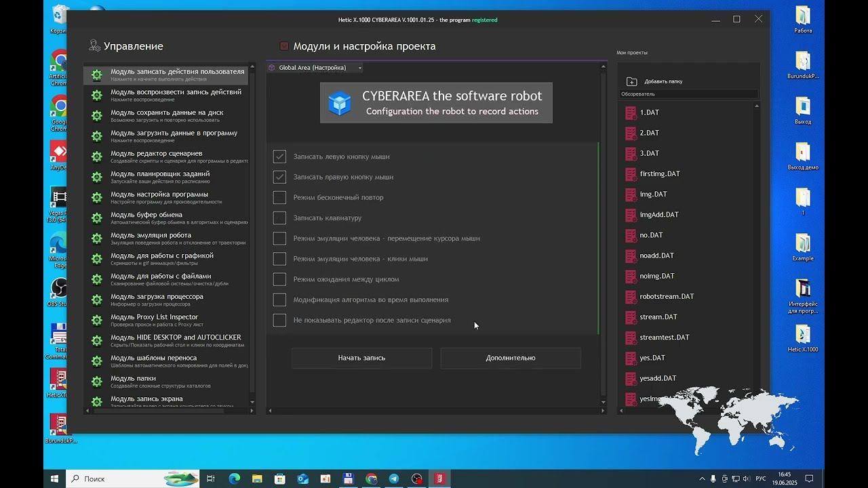Image resolution: width=868 pixels, height=488 pixels.
Task: Check Модификация алгоритма во время выполнения
Action: [x=279, y=300]
